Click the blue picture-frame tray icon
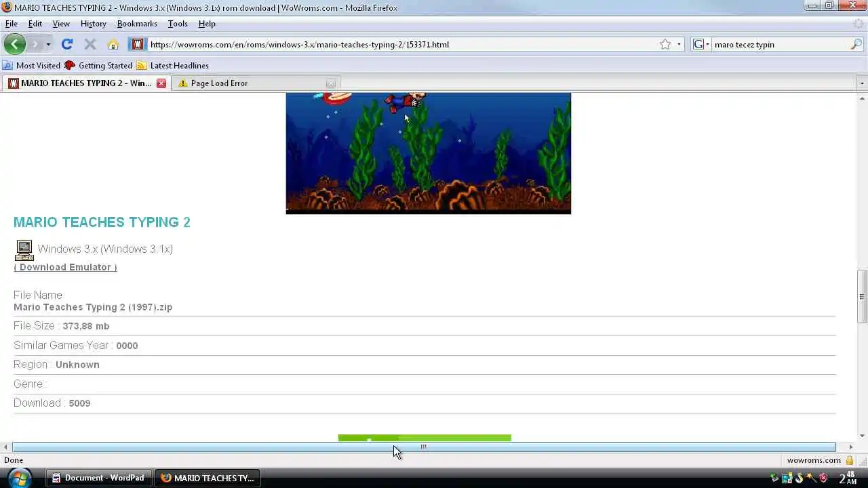The width and height of the screenshot is (868, 488). point(787,479)
